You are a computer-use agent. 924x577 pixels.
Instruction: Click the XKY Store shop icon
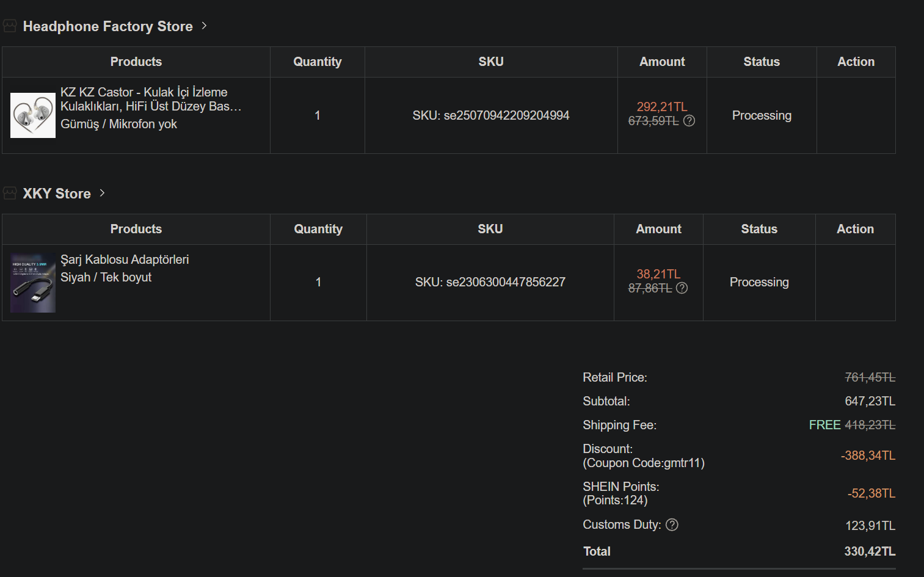[10, 193]
